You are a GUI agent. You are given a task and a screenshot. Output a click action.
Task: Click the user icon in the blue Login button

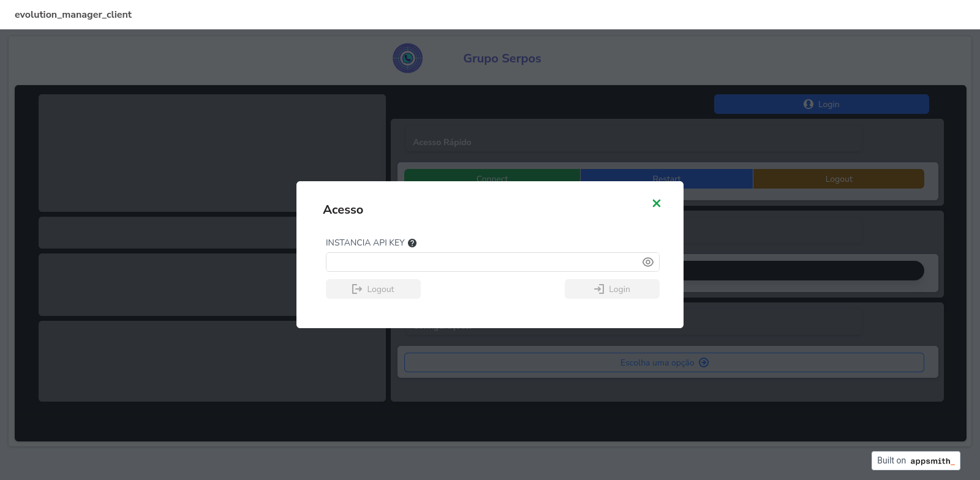point(809,104)
